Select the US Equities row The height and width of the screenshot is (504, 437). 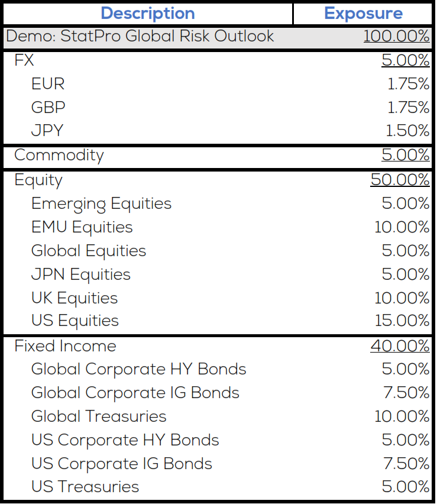[75, 321]
